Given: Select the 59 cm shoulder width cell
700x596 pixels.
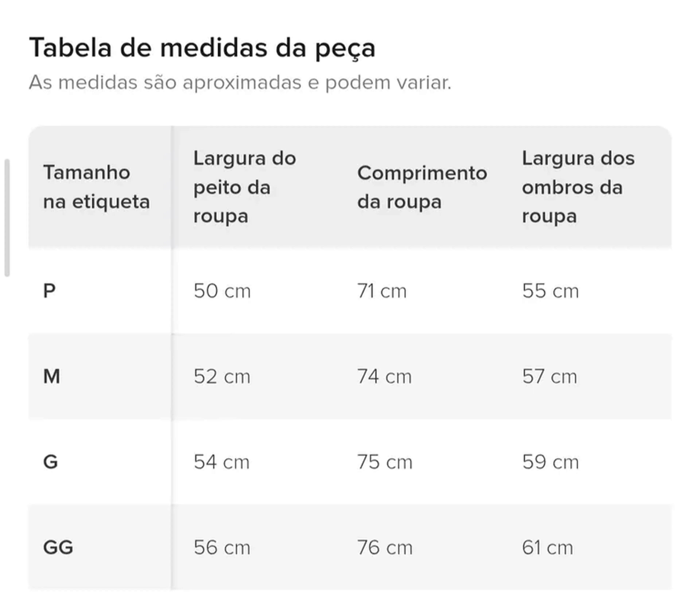Looking at the screenshot, I should pos(550,462).
